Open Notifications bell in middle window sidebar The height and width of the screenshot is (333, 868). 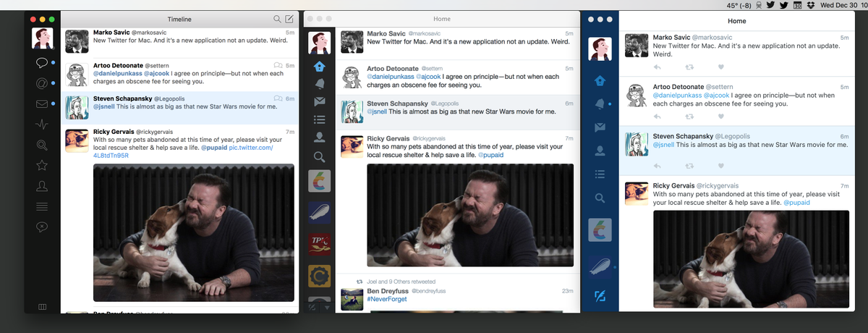(x=319, y=83)
